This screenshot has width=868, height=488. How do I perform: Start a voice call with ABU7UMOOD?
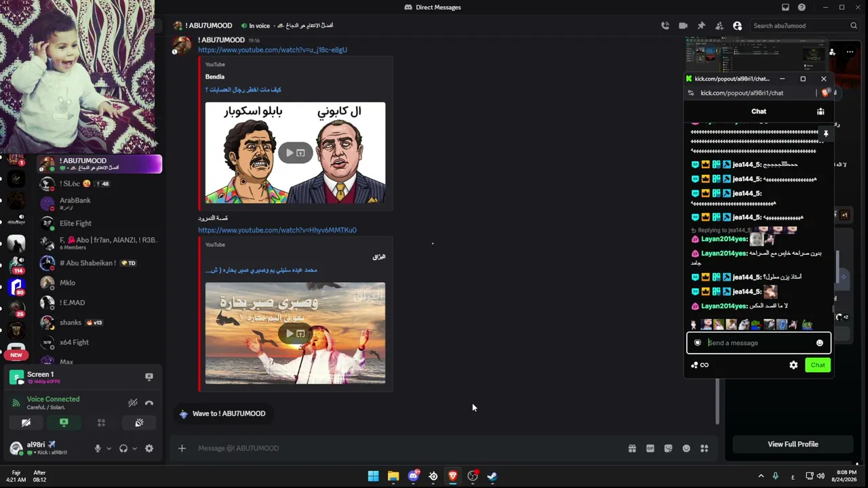[x=665, y=26]
